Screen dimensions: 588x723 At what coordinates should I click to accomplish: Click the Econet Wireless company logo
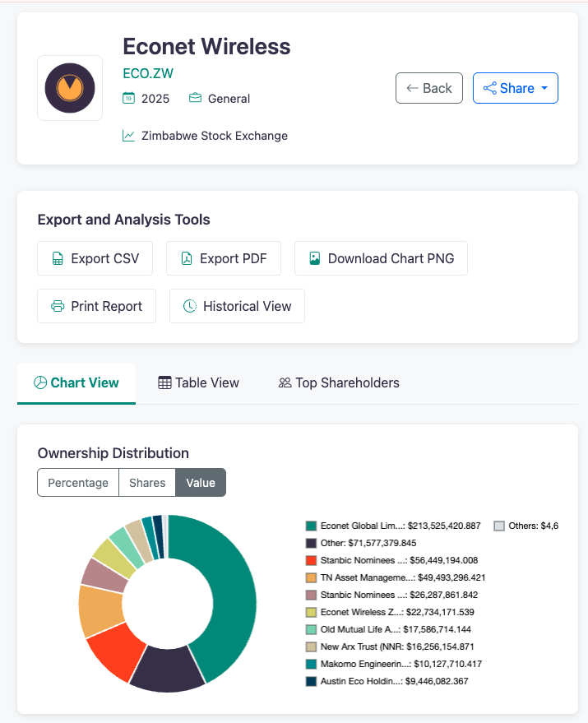70,88
